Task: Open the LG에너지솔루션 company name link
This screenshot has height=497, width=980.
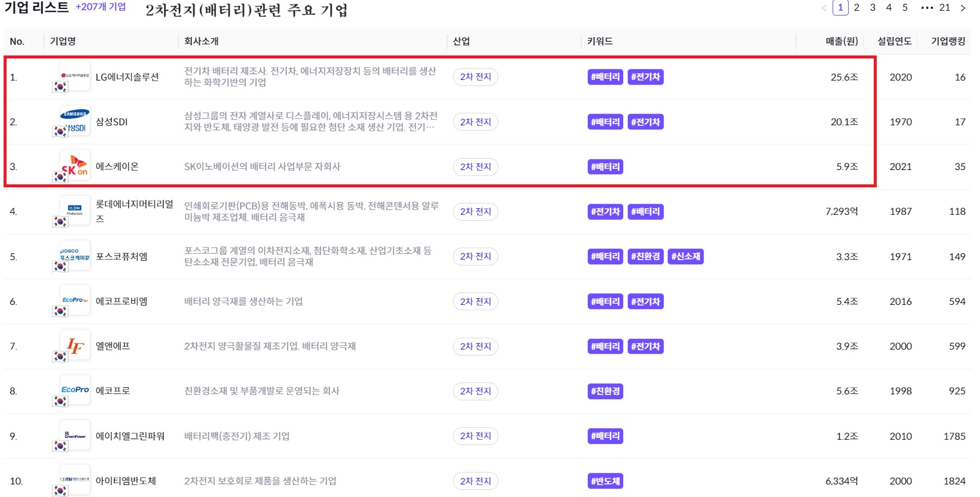Action: point(127,77)
